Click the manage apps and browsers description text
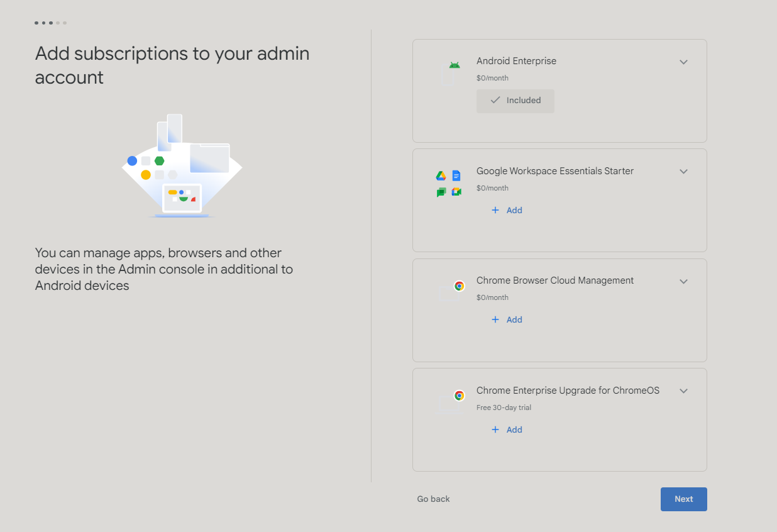This screenshot has width=777, height=532. click(164, 269)
